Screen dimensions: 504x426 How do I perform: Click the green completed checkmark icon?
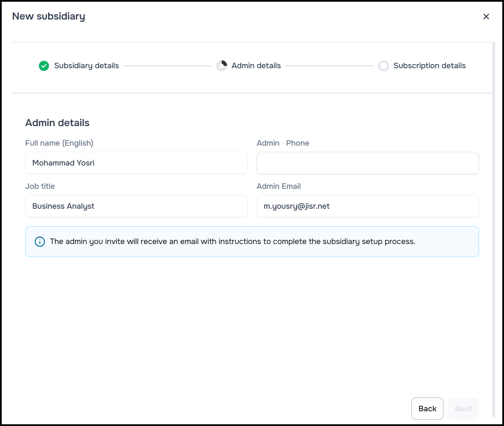pyautogui.click(x=44, y=66)
